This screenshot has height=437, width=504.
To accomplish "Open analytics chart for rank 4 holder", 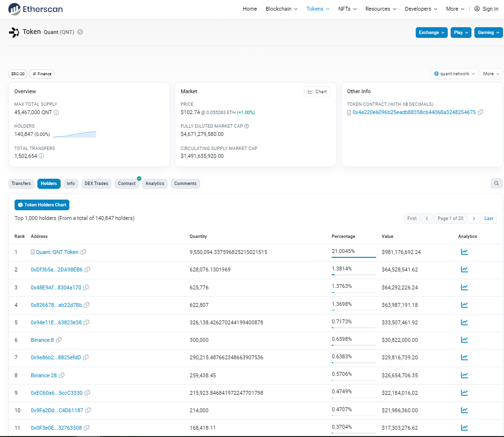I will [x=464, y=305].
